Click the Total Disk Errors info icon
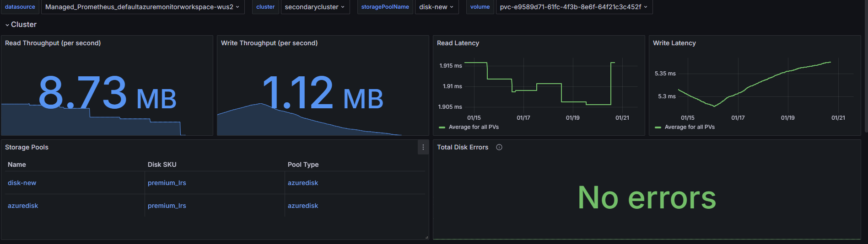This screenshot has height=244, width=868. click(x=499, y=147)
